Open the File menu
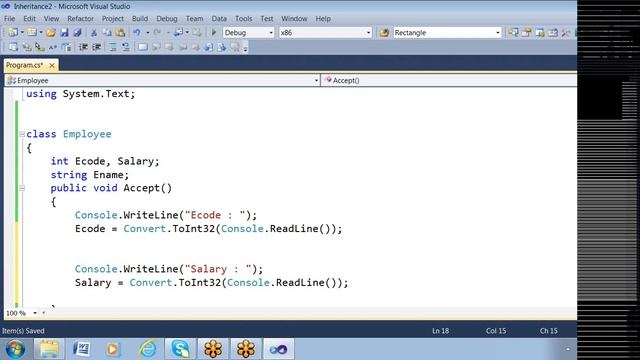 9,19
